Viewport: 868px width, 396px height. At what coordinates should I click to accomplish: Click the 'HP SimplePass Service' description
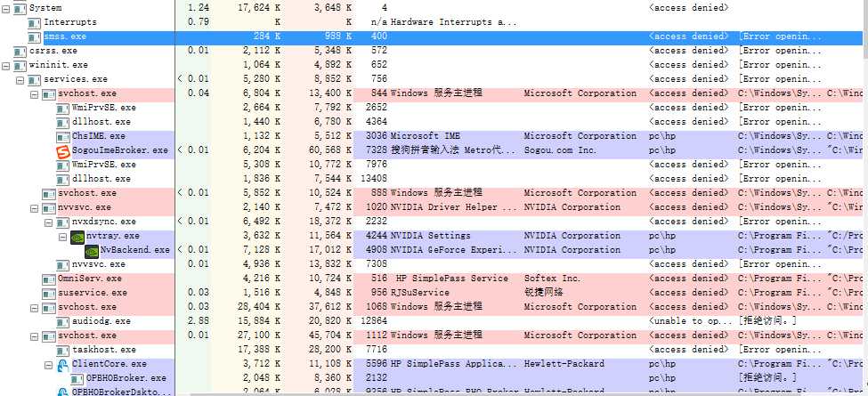click(x=451, y=279)
